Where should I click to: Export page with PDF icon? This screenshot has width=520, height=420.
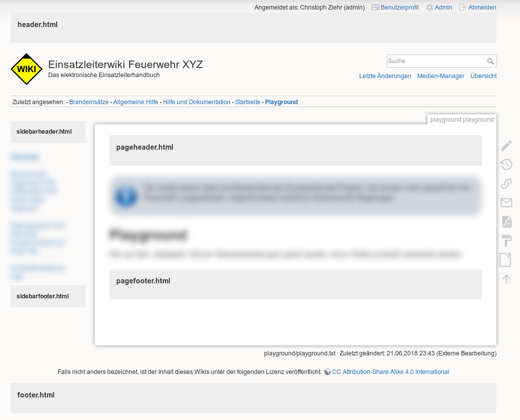pyautogui.click(x=506, y=222)
